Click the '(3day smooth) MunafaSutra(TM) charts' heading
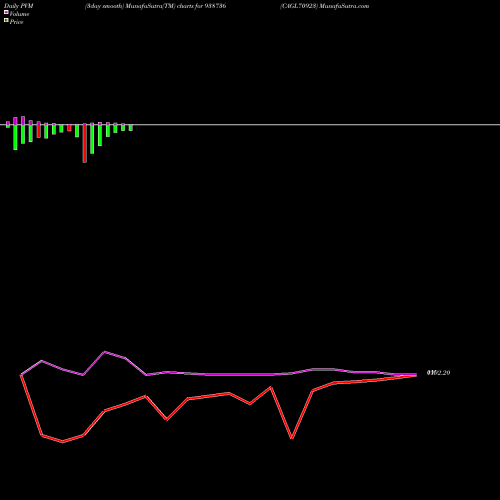Image resolution: width=500 pixels, height=500 pixels. 139,6
